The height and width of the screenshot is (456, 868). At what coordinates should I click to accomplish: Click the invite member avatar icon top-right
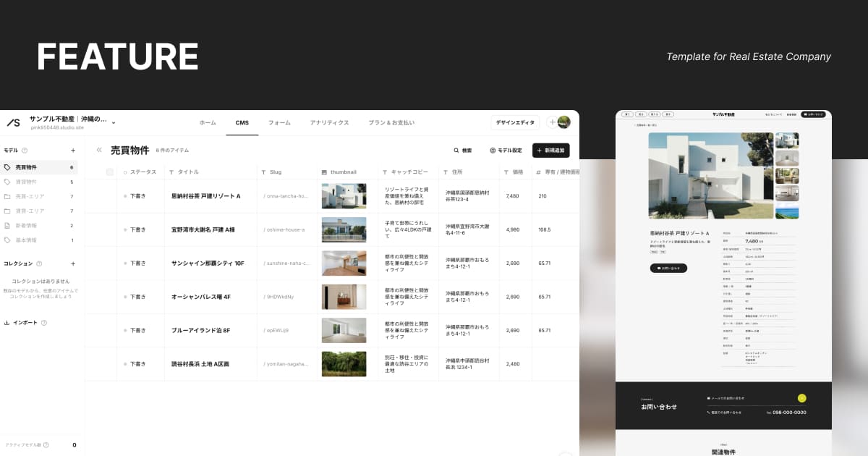[551, 122]
